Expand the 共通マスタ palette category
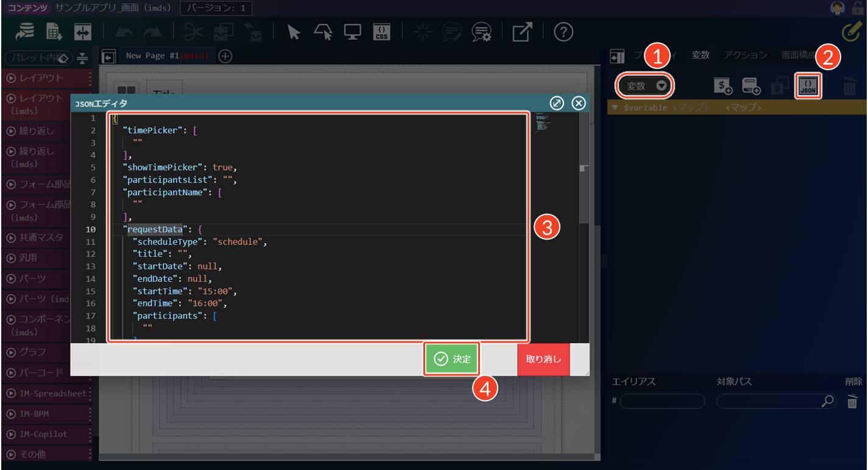 click(x=37, y=238)
